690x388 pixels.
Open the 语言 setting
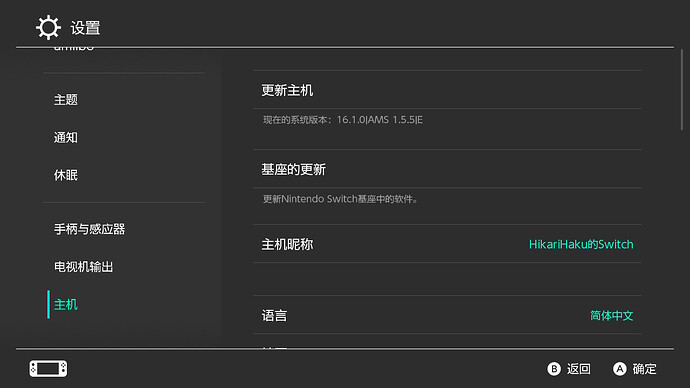447,315
